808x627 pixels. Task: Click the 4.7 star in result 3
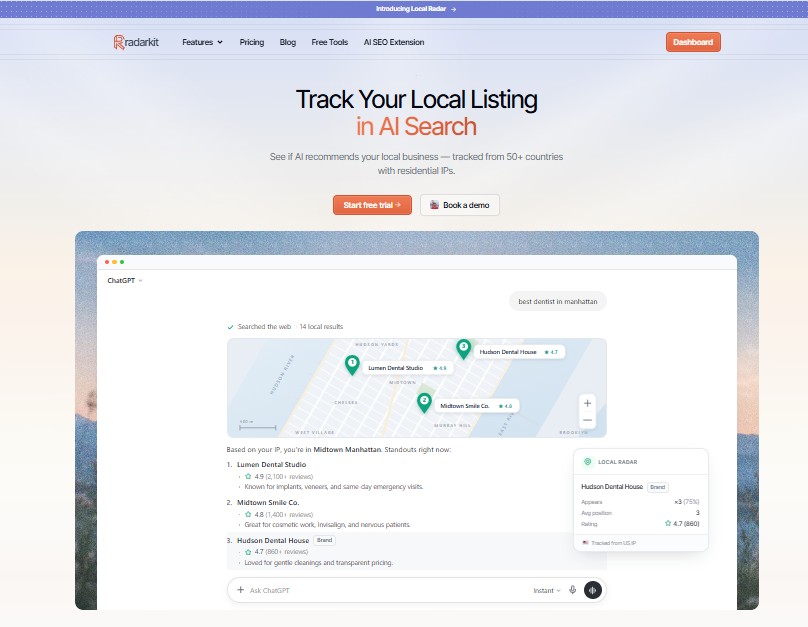coord(248,552)
